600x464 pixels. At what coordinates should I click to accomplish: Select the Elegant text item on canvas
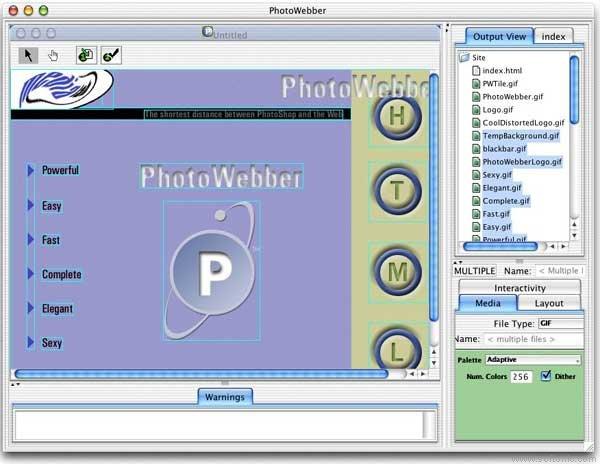(x=57, y=309)
